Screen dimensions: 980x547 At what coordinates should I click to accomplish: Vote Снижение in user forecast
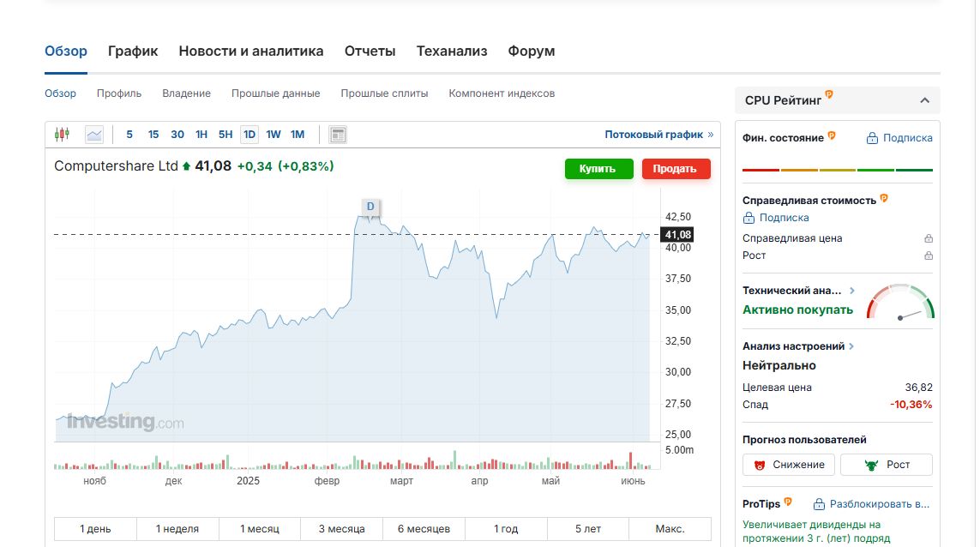(789, 465)
